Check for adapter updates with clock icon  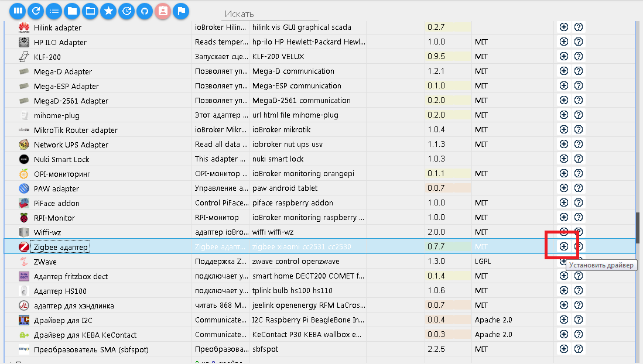(x=126, y=11)
